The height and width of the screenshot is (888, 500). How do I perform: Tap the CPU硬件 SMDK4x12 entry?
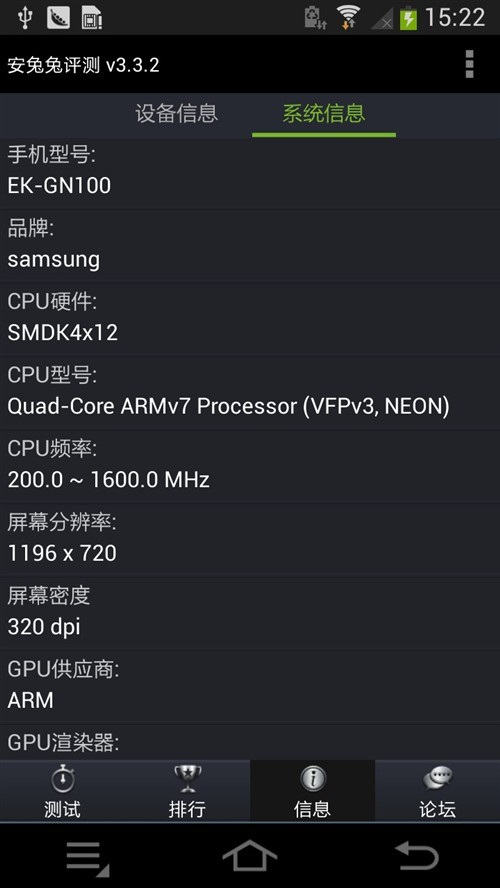[x=250, y=319]
